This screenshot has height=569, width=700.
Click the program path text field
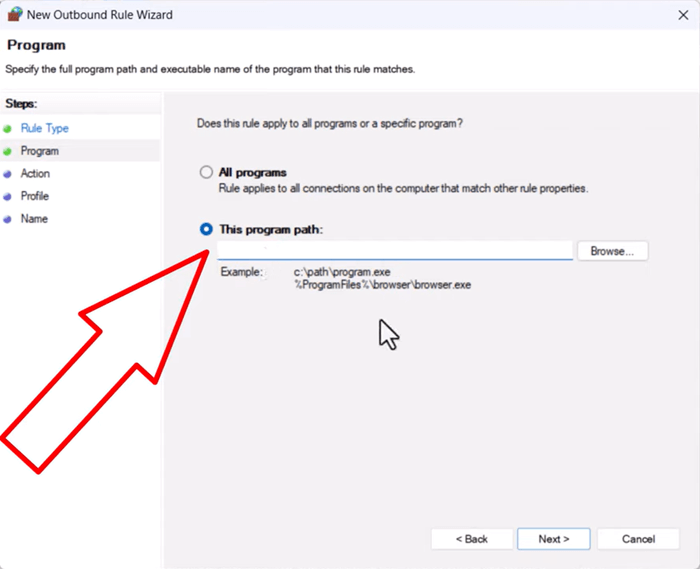tap(395, 250)
